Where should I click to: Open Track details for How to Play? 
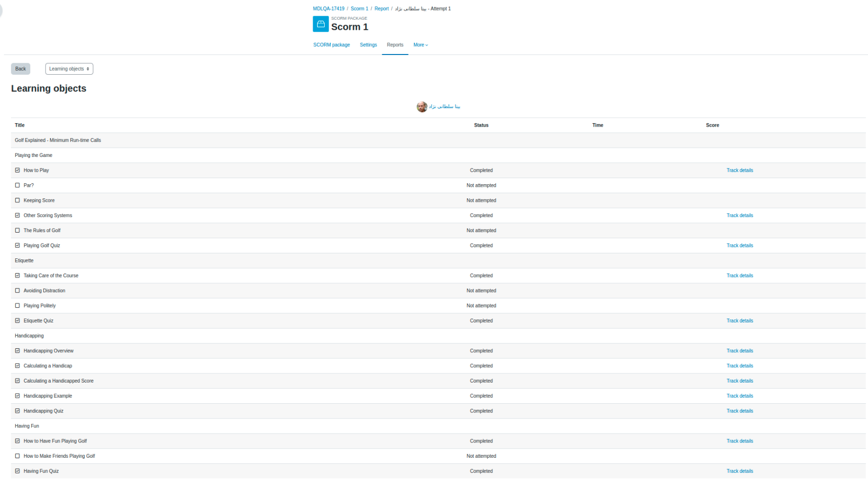(x=740, y=170)
